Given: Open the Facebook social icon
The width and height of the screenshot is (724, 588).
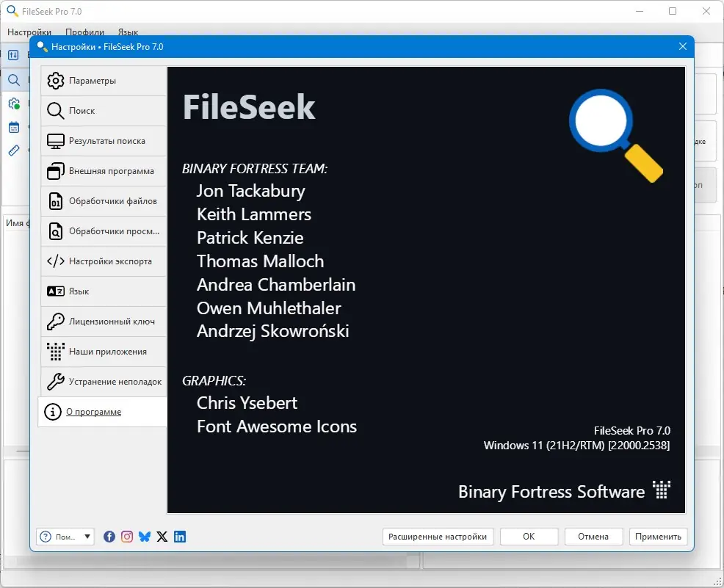Looking at the screenshot, I should pos(109,537).
